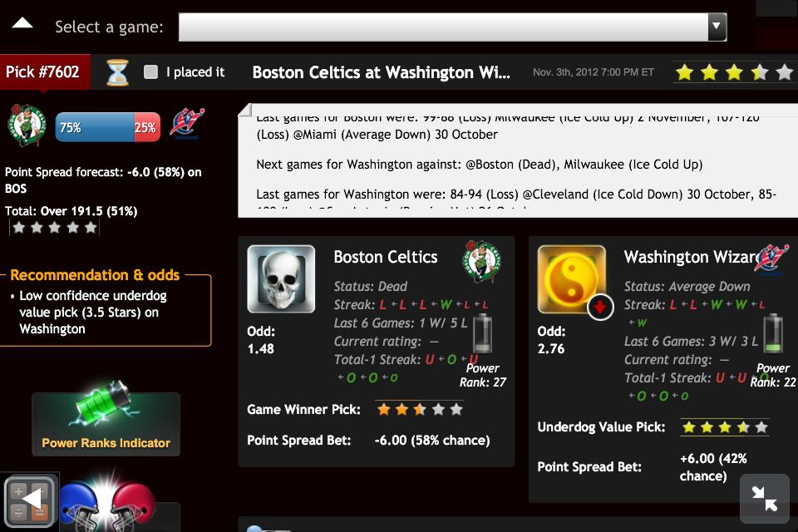
Task: Click the green battery Power Ranks icon
Action: (x=103, y=402)
